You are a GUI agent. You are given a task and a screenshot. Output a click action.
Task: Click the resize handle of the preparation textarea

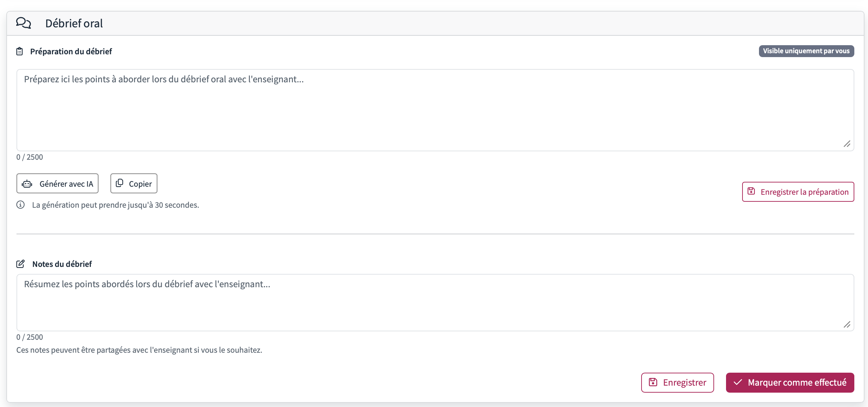(847, 144)
